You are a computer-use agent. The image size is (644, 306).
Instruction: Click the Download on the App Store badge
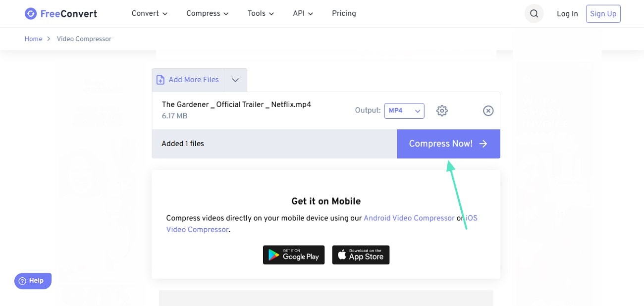(x=361, y=255)
